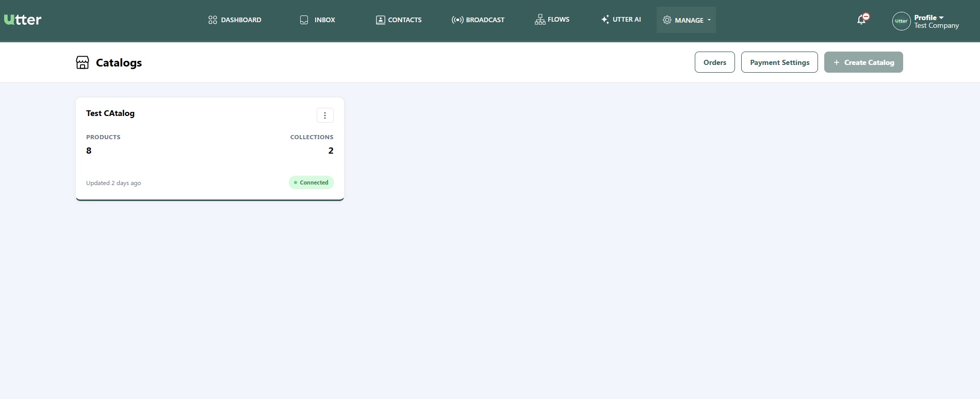This screenshot has height=399, width=980.
Task: Click the Catalogs page heading
Action: (x=119, y=63)
